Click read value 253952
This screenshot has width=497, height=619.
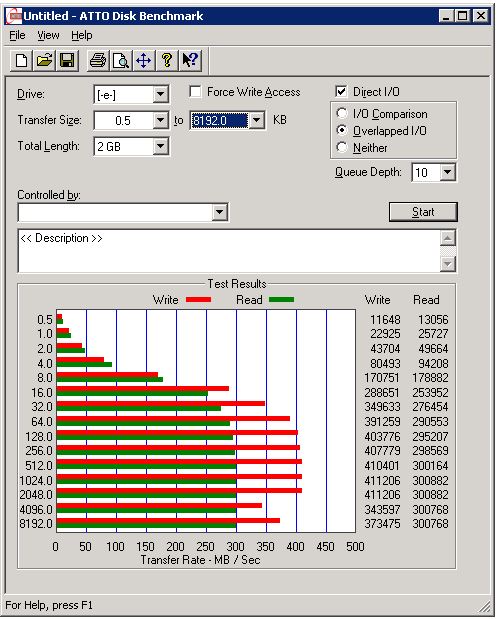click(x=430, y=393)
